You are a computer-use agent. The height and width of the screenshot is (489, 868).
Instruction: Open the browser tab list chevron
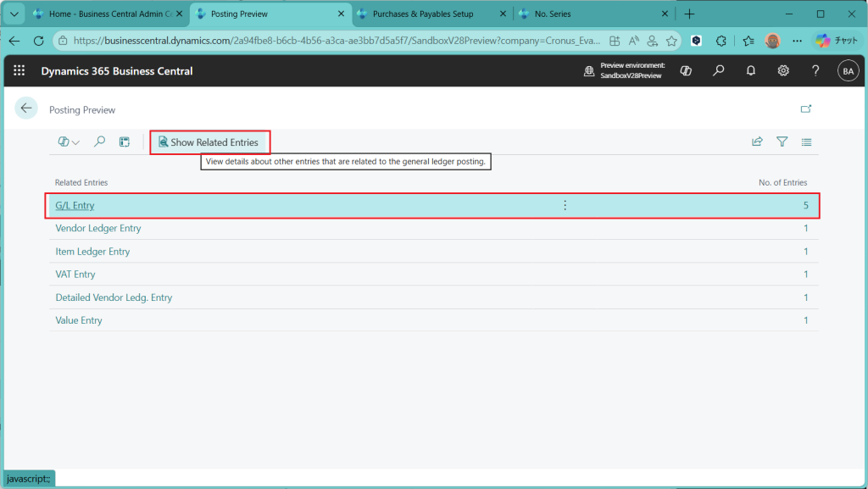coord(14,14)
